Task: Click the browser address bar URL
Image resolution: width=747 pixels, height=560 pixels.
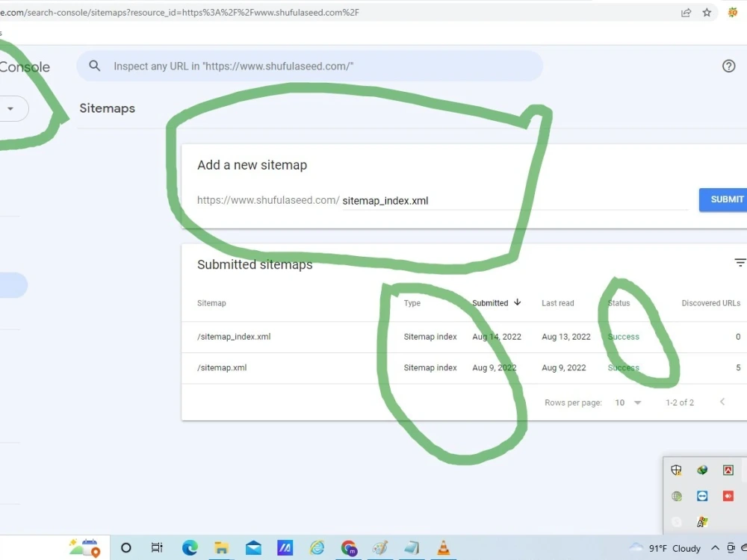Action: 179,13
